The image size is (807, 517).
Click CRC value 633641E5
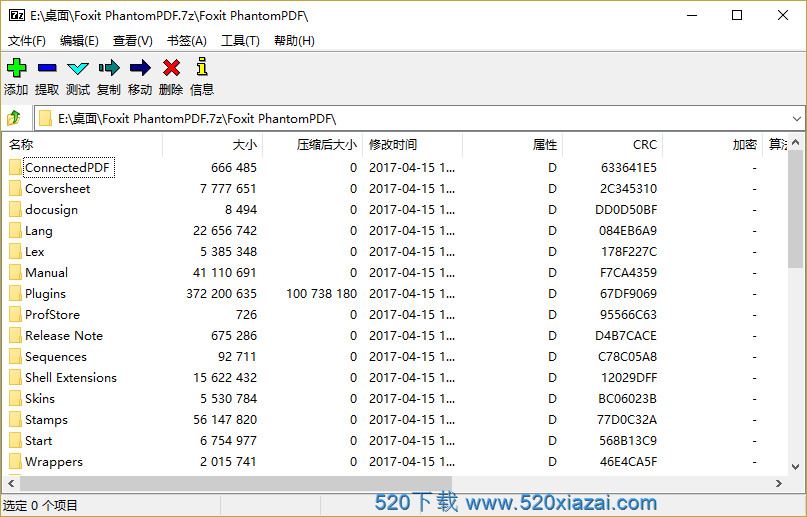(x=628, y=168)
